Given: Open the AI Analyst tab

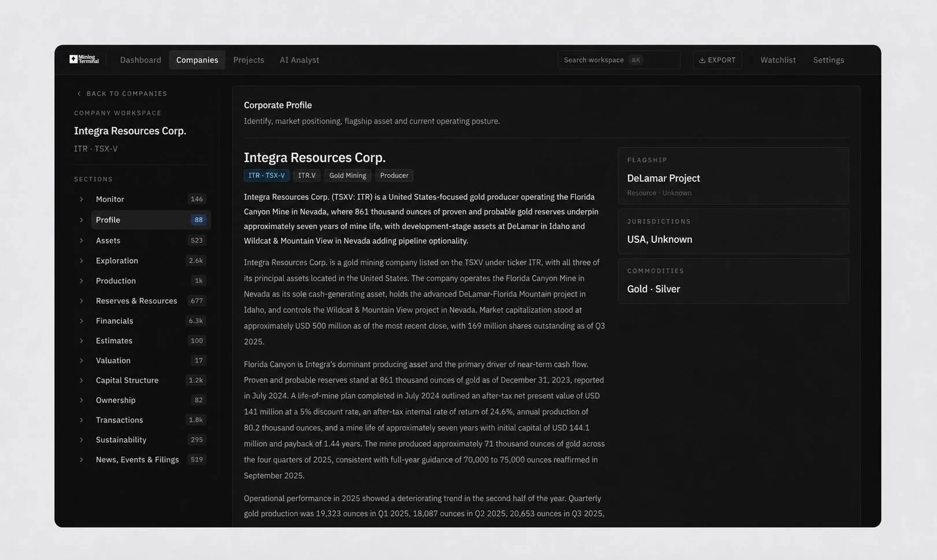Looking at the screenshot, I should pos(299,60).
